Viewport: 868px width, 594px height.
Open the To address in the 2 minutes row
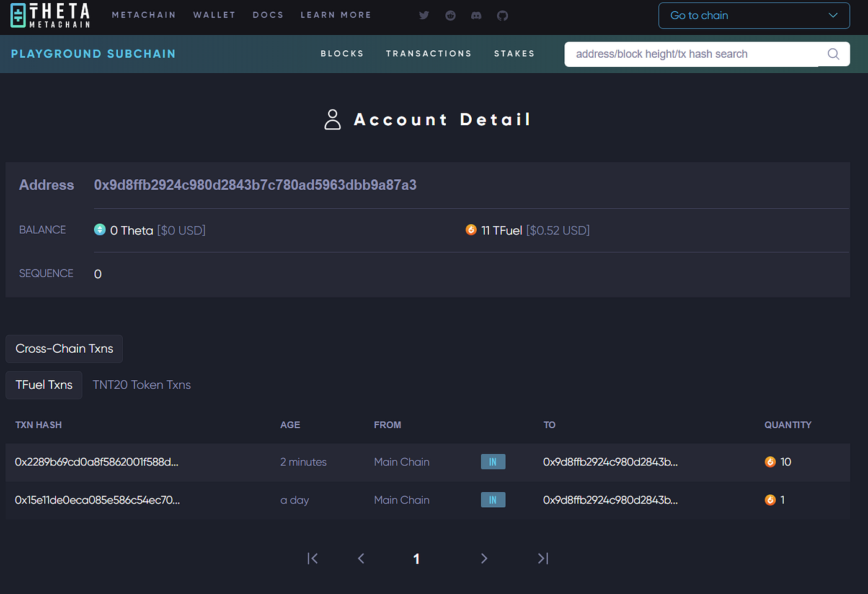[x=611, y=462]
